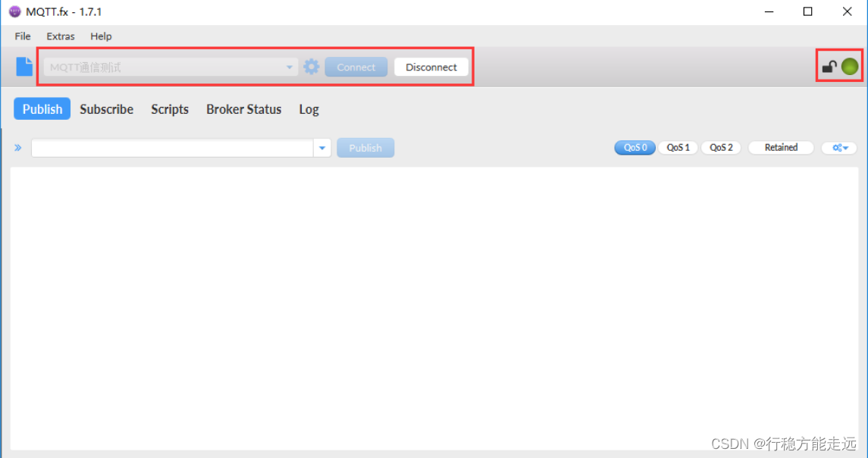Expand topic panel with double-chevron icon
Image resolution: width=868 pixels, height=458 pixels.
[18, 148]
